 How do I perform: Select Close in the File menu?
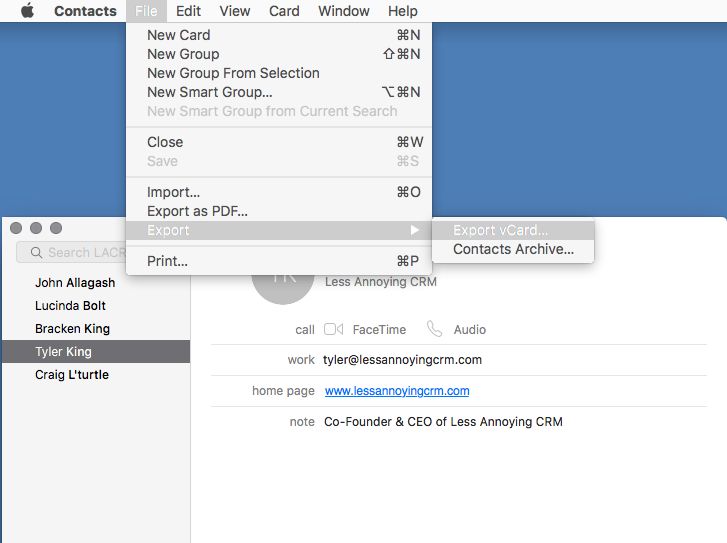279,142
